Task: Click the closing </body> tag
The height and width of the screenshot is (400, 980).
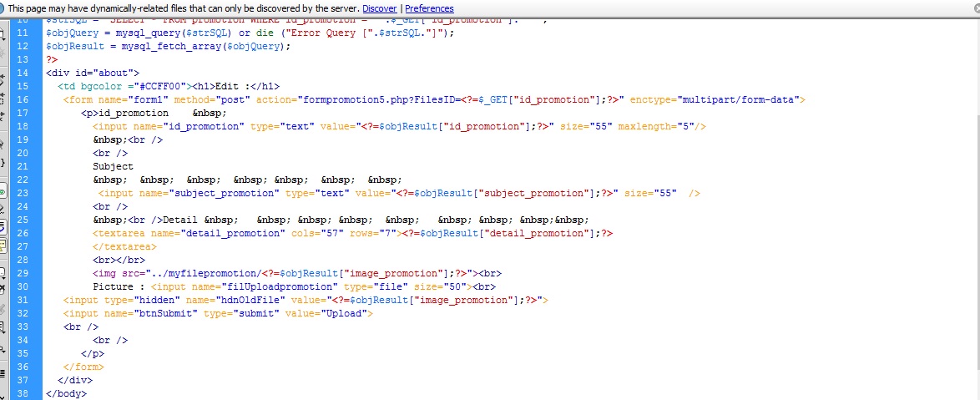Action: pos(66,394)
